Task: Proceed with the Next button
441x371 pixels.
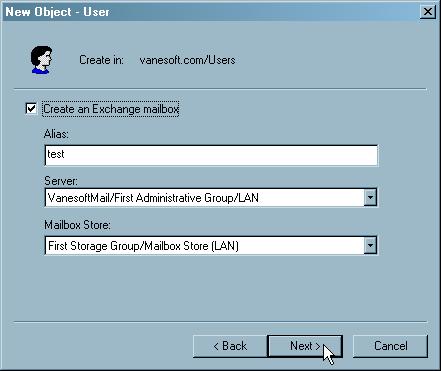Action: click(305, 346)
